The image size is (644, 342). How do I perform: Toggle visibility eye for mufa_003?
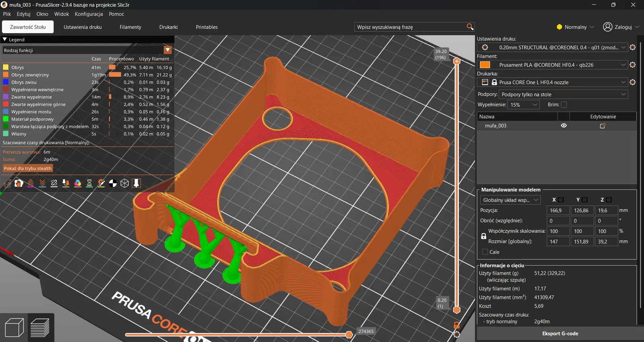564,126
